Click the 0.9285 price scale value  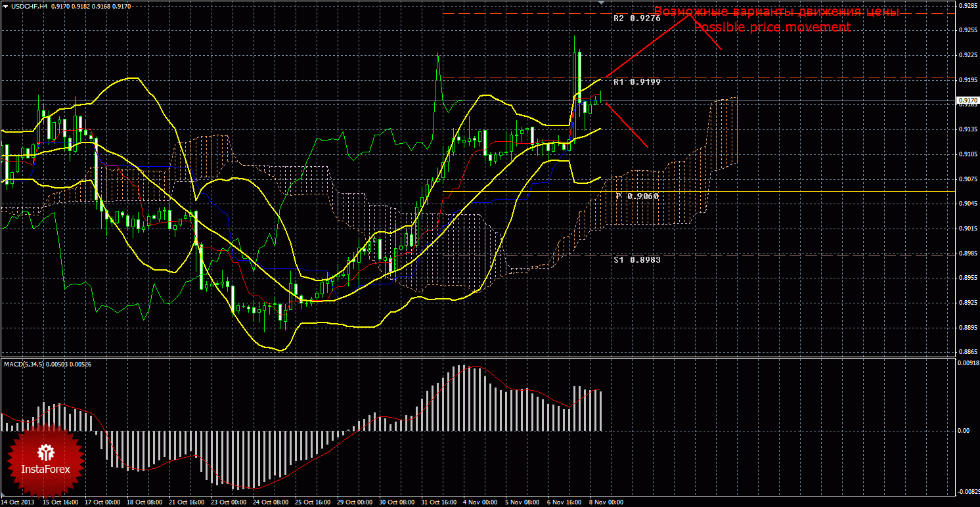[x=968, y=5]
